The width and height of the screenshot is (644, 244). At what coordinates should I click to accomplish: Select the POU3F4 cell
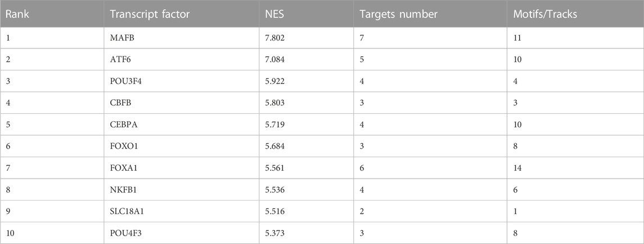(x=182, y=81)
